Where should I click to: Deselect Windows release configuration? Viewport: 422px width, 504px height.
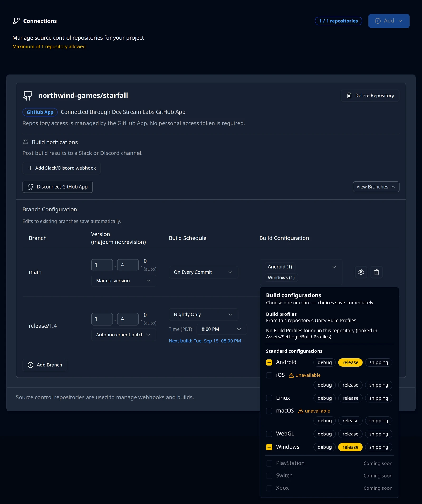tap(350, 447)
